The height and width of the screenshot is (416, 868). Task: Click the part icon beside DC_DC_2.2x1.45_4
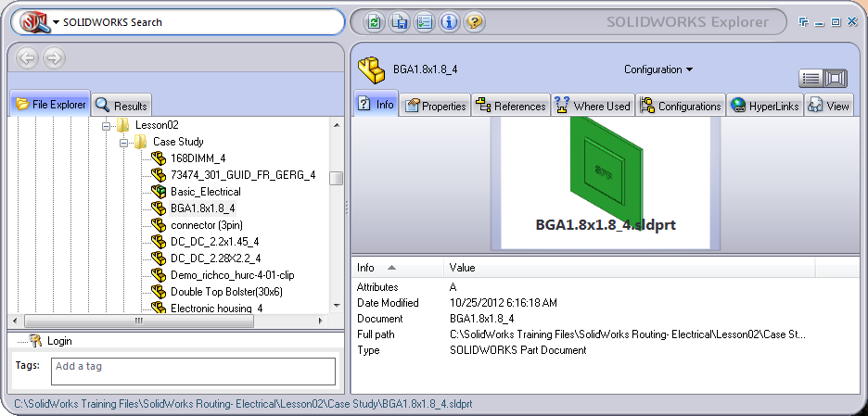[x=159, y=242]
